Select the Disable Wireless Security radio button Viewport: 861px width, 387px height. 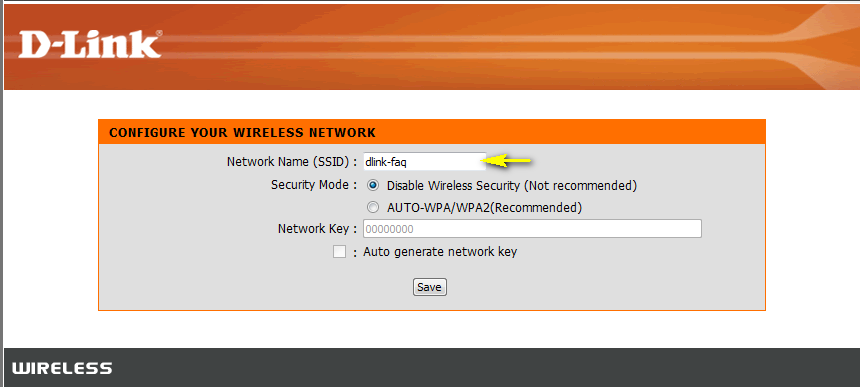[x=373, y=186]
